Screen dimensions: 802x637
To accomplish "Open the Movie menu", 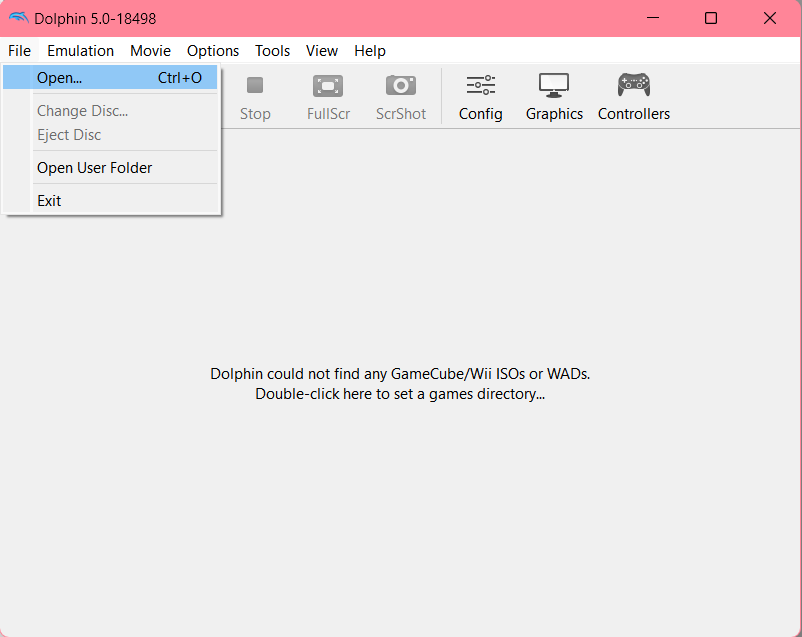I will pos(150,51).
